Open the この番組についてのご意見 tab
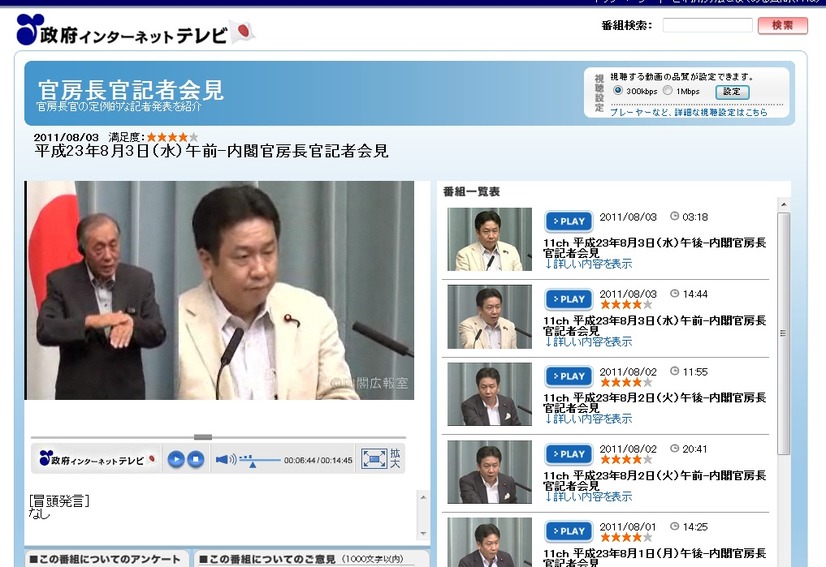826x567 pixels. click(311, 559)
